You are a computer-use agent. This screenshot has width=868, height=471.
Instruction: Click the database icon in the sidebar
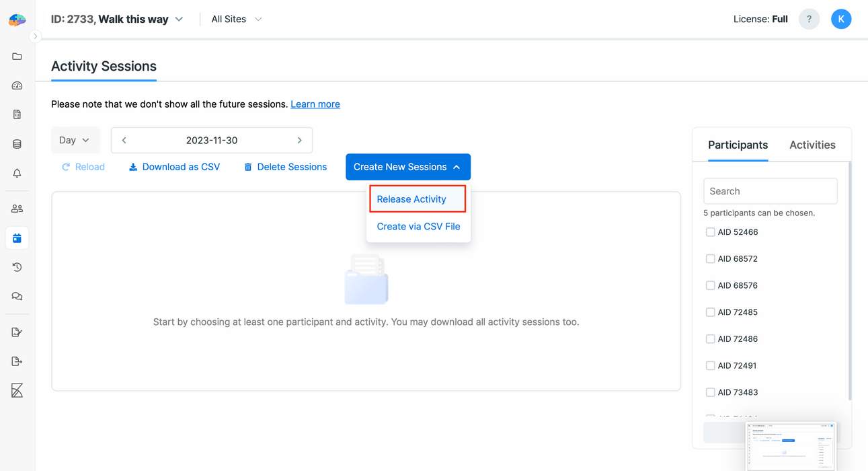point(17,144)
